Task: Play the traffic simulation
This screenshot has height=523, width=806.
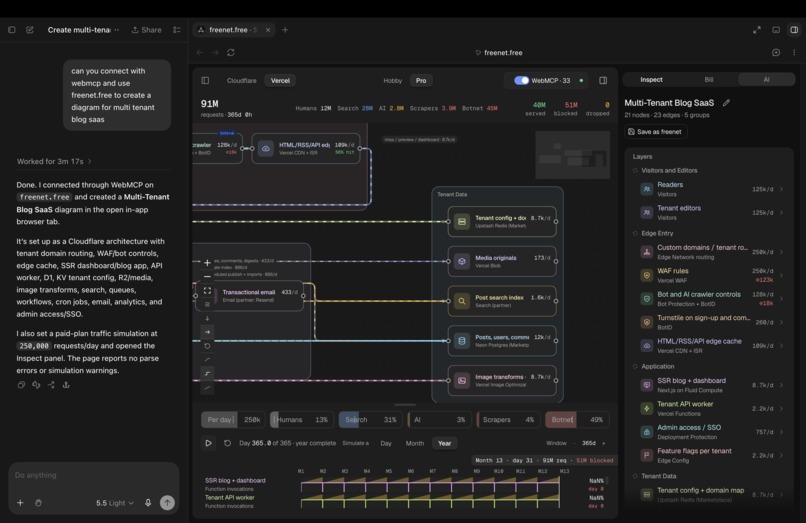Action: tap(208, 443)
